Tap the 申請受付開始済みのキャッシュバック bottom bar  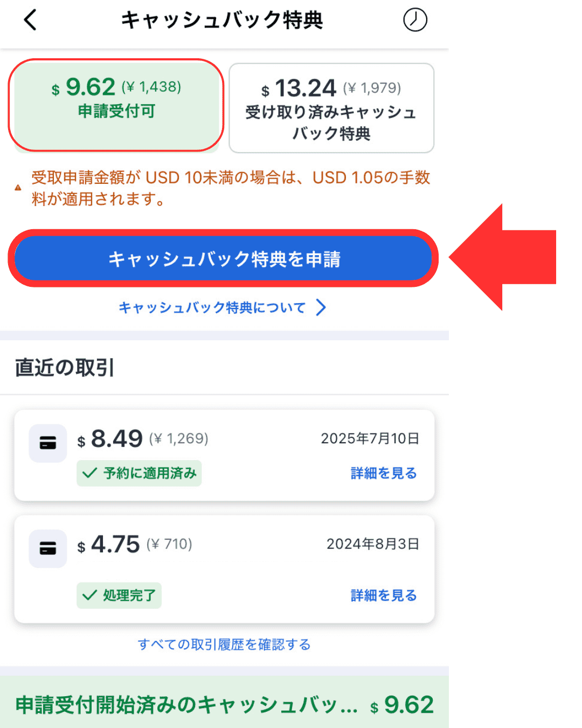pos(224,704)
